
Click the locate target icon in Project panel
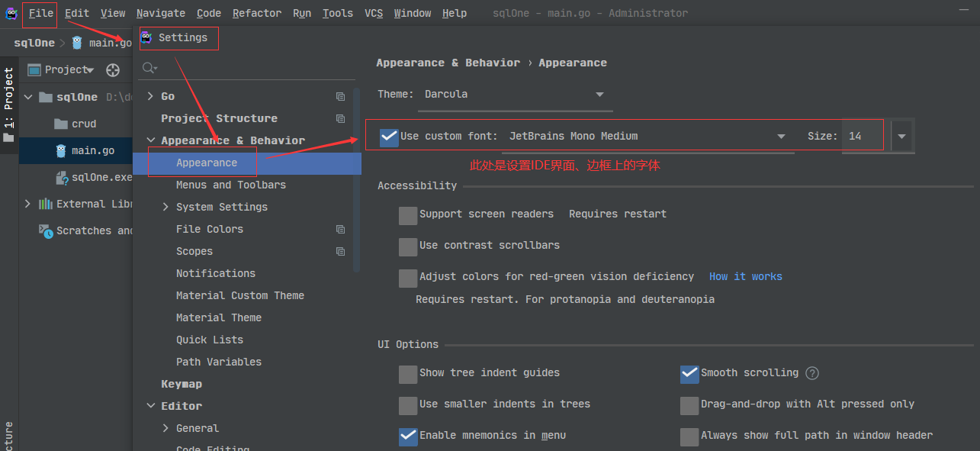(x=113, y=70)
